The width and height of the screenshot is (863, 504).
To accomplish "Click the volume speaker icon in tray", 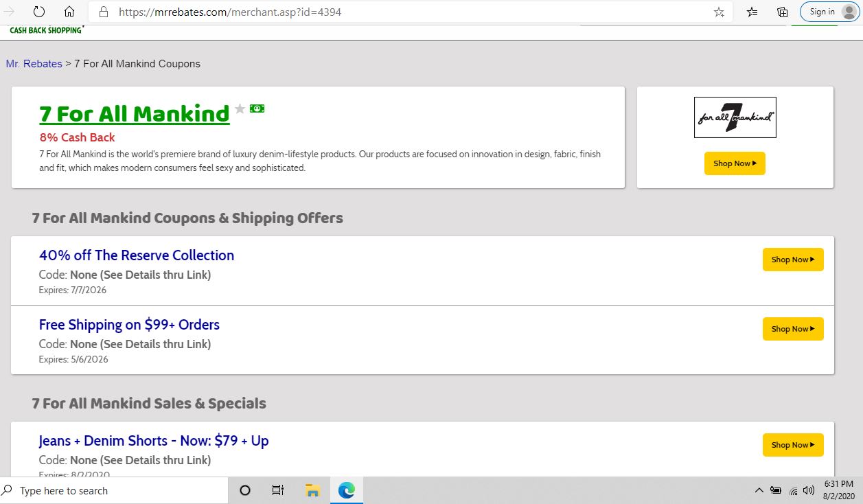I will point(809,490).
